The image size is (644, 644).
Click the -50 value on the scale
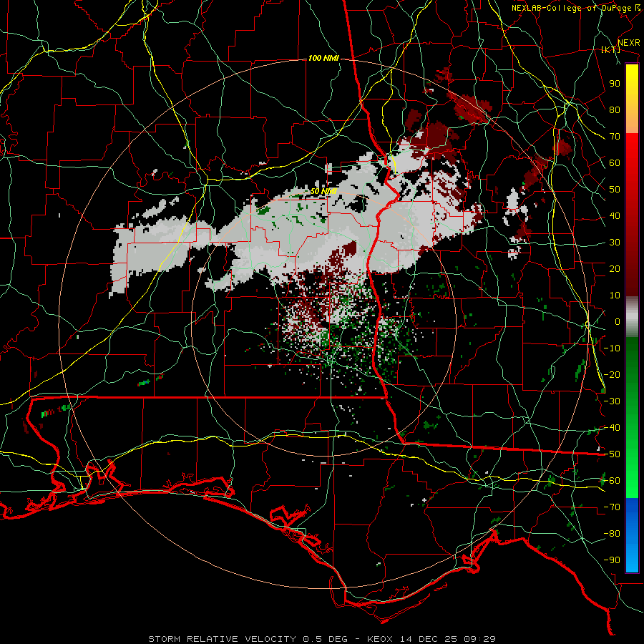coord(612,454)
